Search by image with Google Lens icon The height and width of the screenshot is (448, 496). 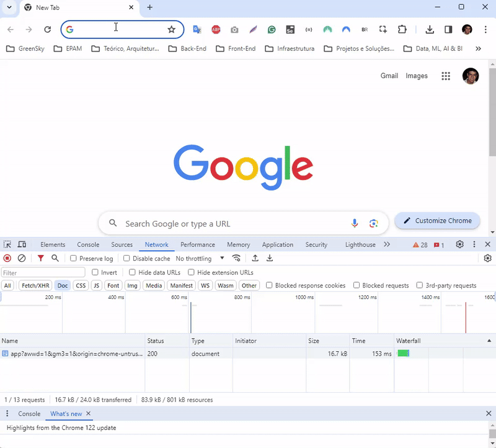pyautogui.click(x=374, y=223)
